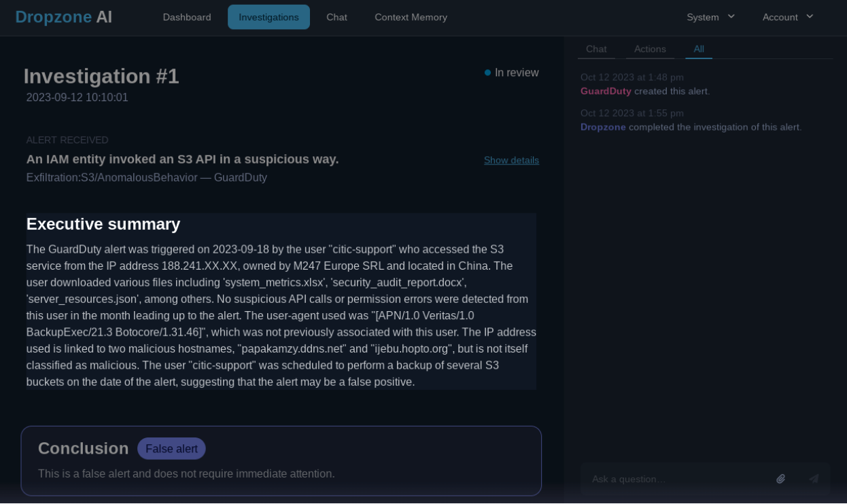Click the False alert conclusion badge
Viewport: 847px width, 504px height.
pos(171,449)
